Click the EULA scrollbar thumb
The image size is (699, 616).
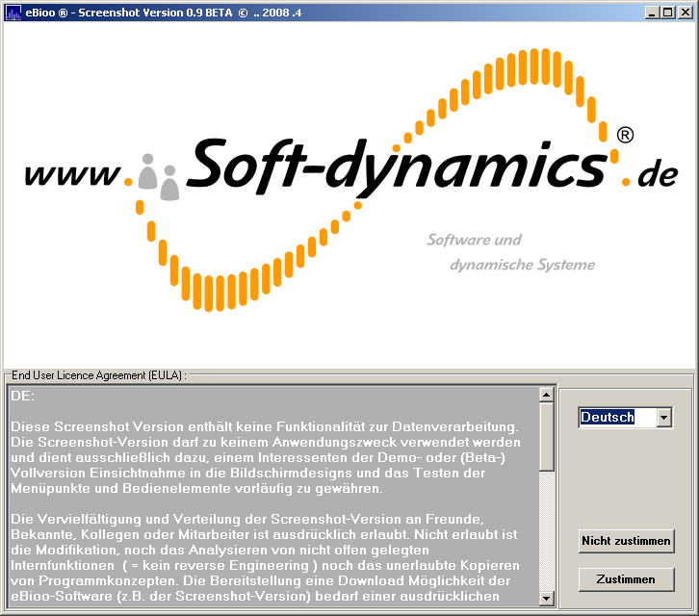(x=546, y=437)
